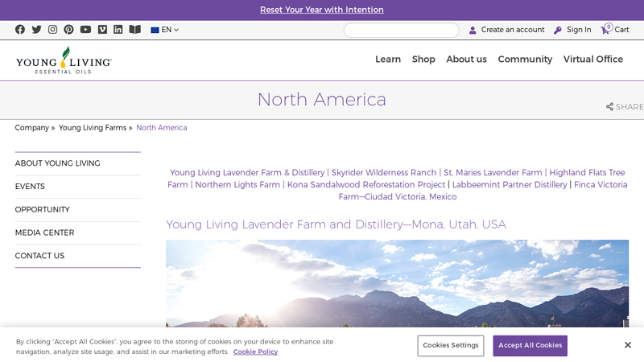Jump to Labbeemint Partner Distillery link
Image resolution: width=644 pixels, height=362 pixels.
(x=510, y=185)
